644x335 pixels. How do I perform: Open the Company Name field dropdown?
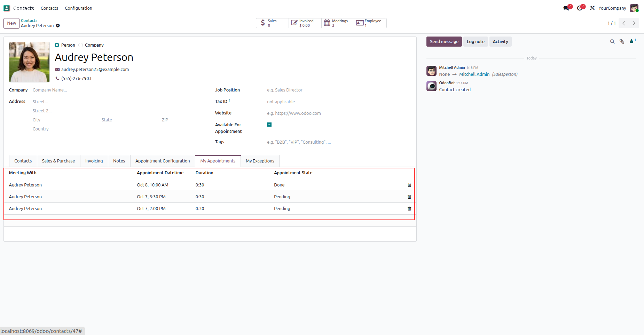(118, 90)
